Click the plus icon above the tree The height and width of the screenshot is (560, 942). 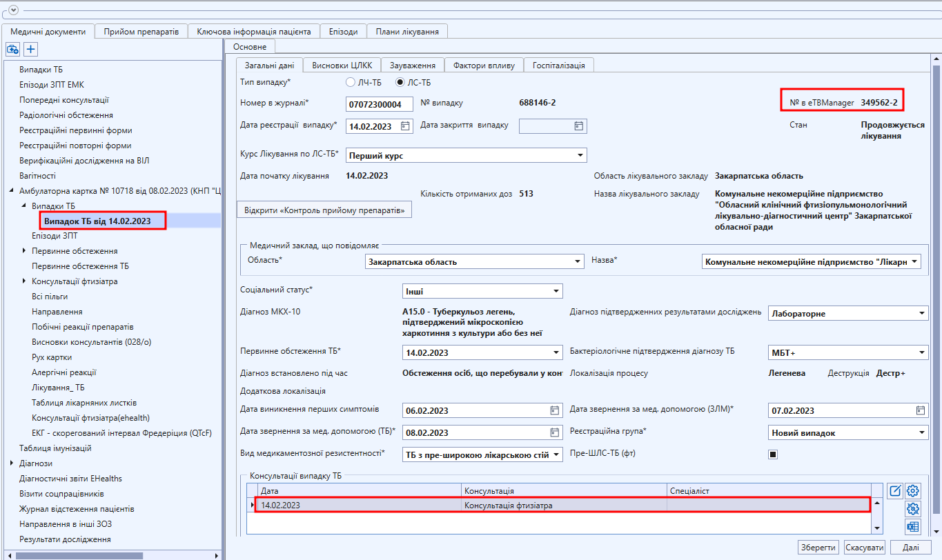tap(30, 49)
